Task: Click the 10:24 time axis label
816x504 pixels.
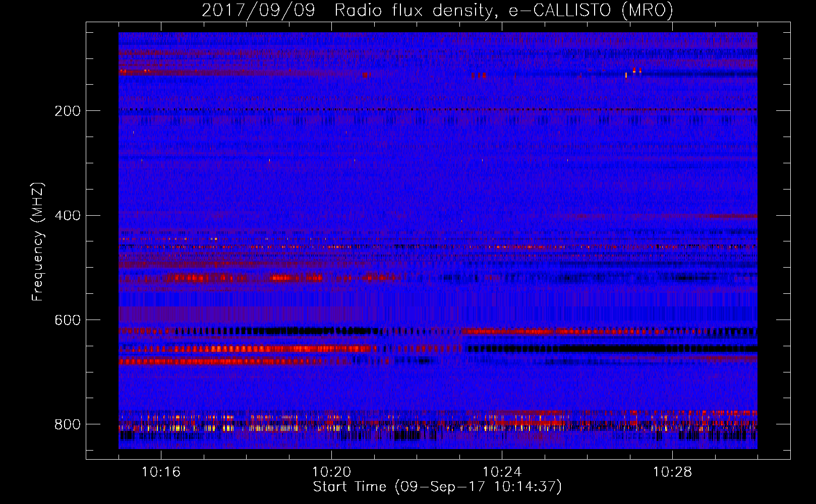Action: coord(502,472)
